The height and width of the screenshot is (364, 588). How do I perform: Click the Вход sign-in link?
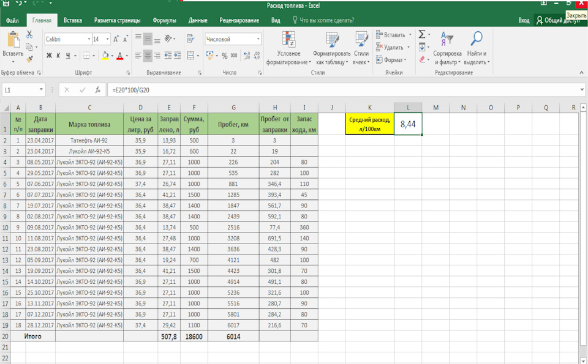pyautogui.click(x=524, y=20)
